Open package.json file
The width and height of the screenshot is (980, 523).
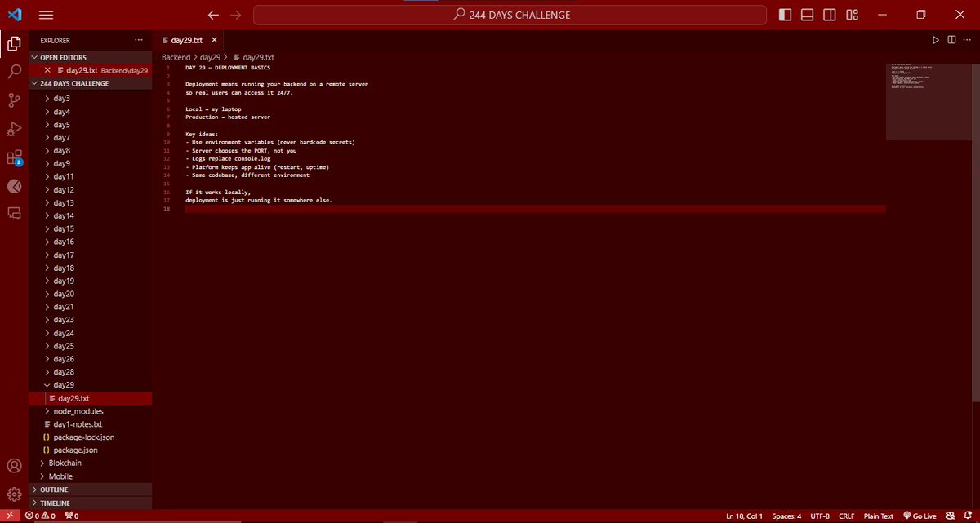click(91, 450)
